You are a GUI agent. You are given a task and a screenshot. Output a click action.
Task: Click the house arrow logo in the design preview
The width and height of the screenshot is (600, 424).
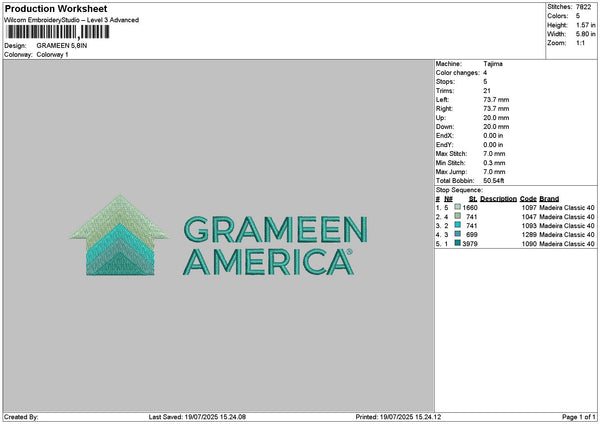pos(120,235)
